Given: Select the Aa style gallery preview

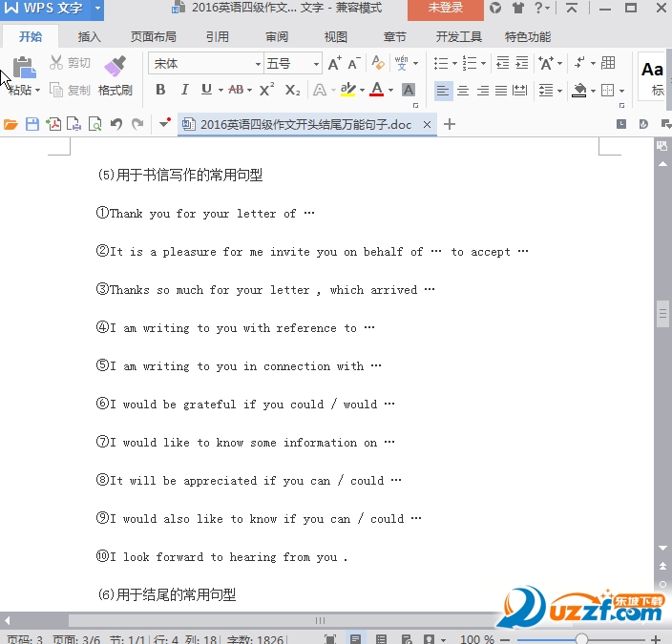Looking at the screenshot, I should [652, 76].
